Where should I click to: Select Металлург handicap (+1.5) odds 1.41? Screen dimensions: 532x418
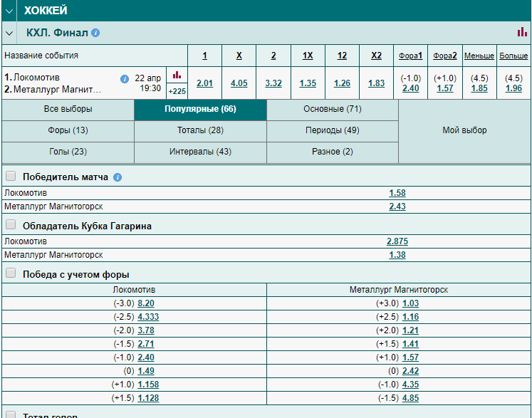pyautogui.click(x=410, y=344)
